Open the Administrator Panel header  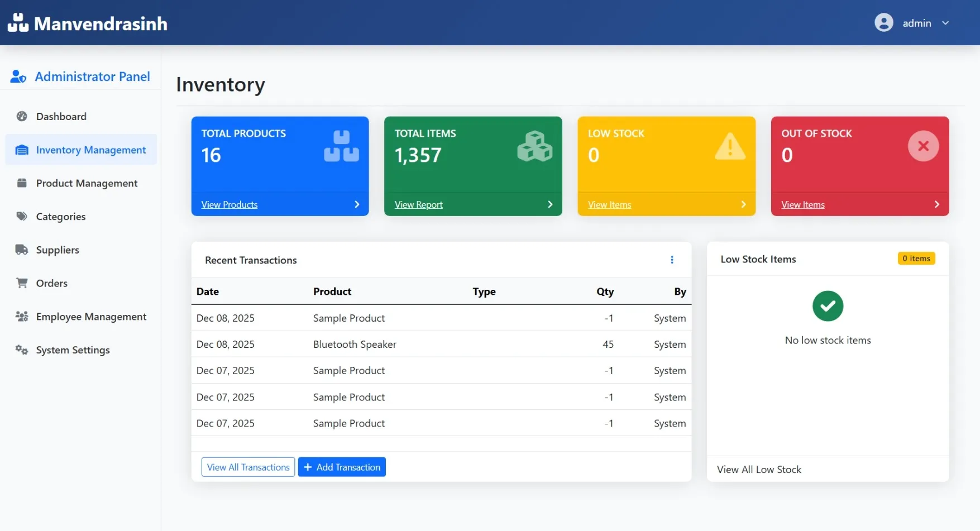point(92,76)
